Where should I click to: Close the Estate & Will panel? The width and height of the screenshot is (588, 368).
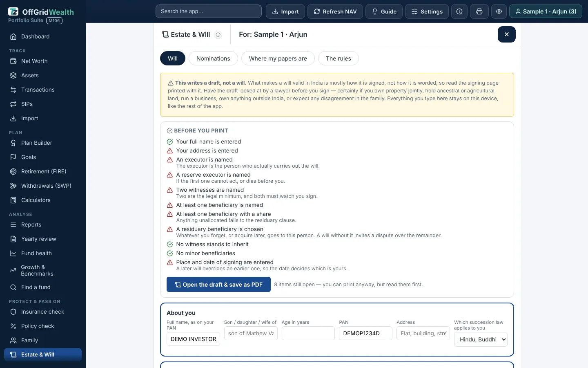tap(507, 34)
